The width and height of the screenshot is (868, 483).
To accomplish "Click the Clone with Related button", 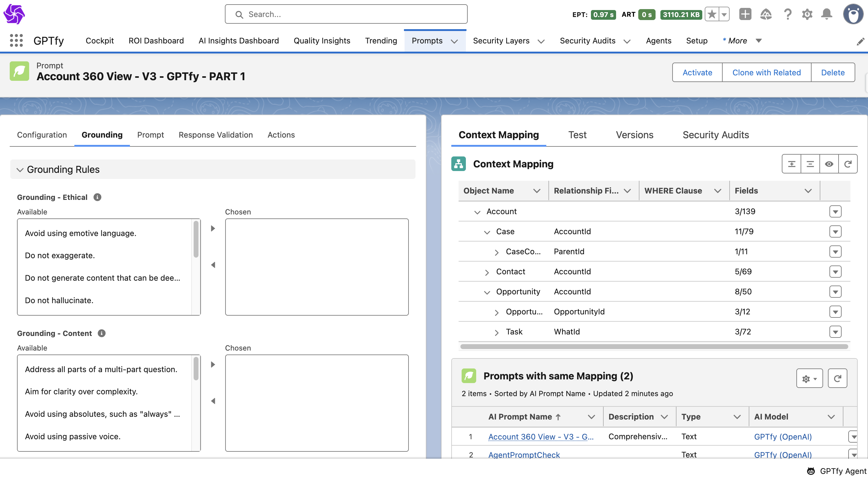I will pos(766,73).
